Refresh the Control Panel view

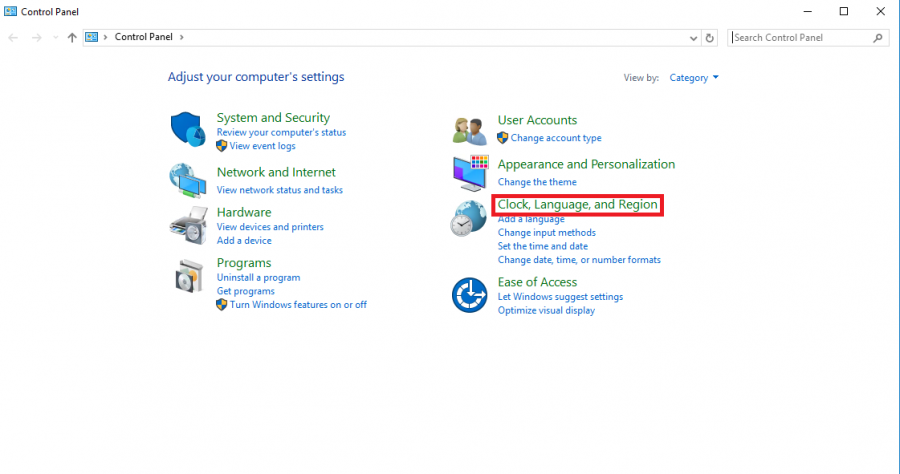click(x=709, y=38)
